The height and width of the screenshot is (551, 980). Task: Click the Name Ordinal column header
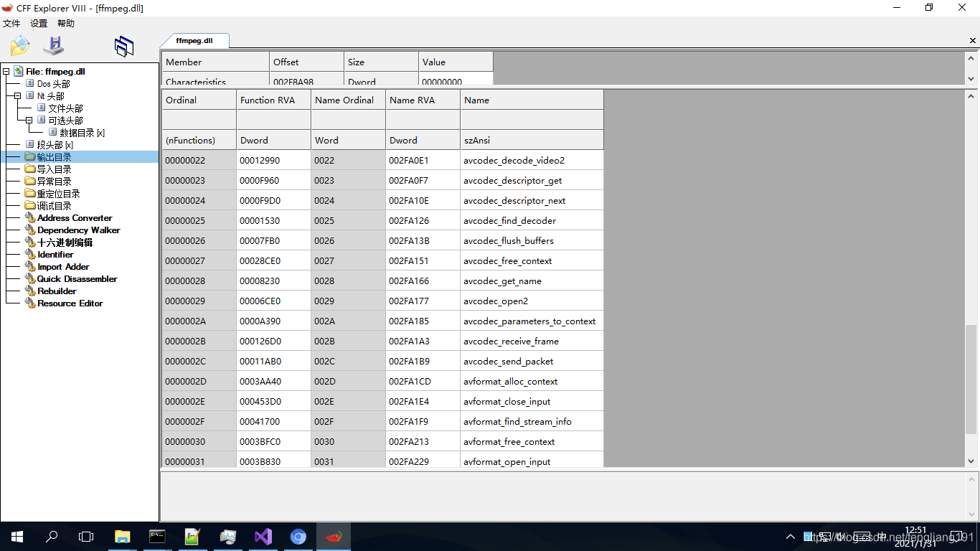pyautogui.click(x=348, y=100)
